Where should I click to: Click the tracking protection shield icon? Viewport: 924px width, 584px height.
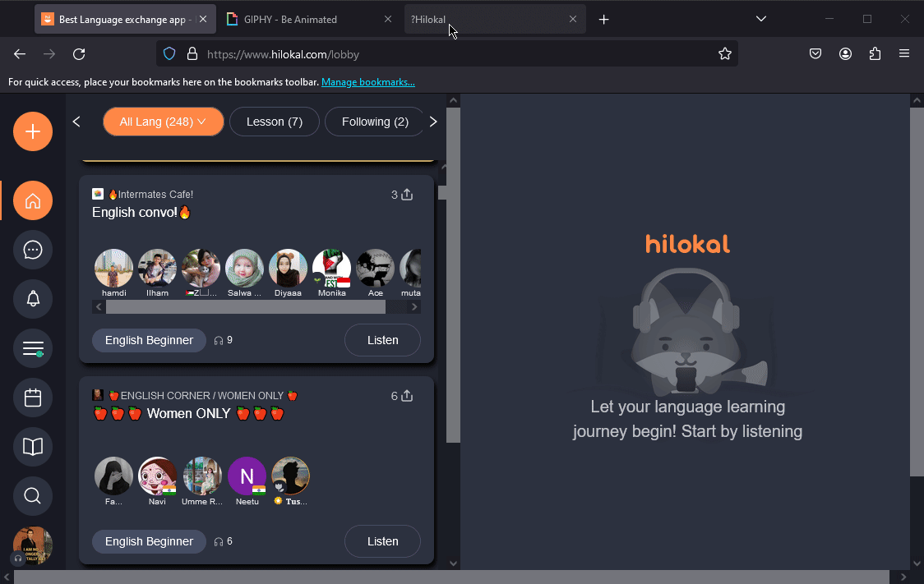coord(169,54)
